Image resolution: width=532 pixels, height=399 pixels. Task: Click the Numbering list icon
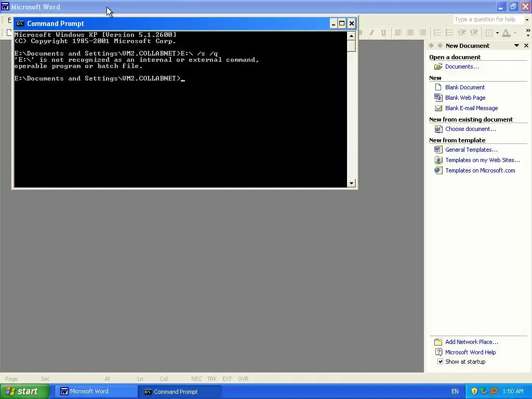click(x=437, y=33)
